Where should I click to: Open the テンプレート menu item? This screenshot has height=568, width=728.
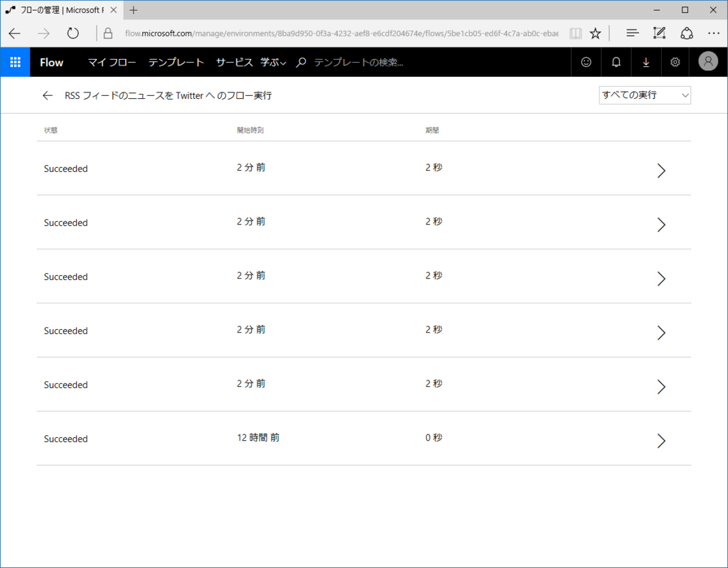176,62
